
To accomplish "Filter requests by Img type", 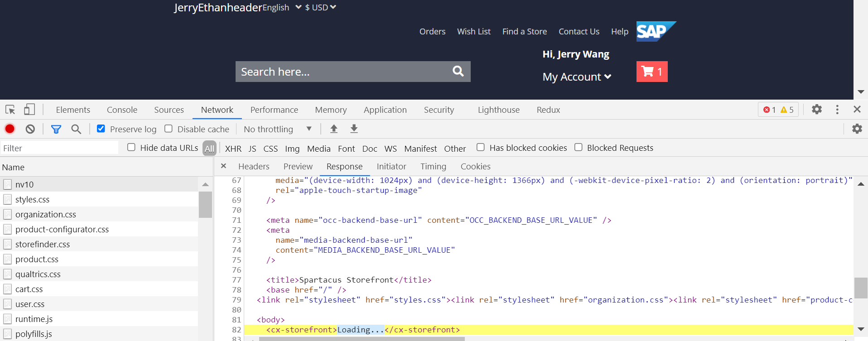I will pyautogui.click(x=292, y=149).
